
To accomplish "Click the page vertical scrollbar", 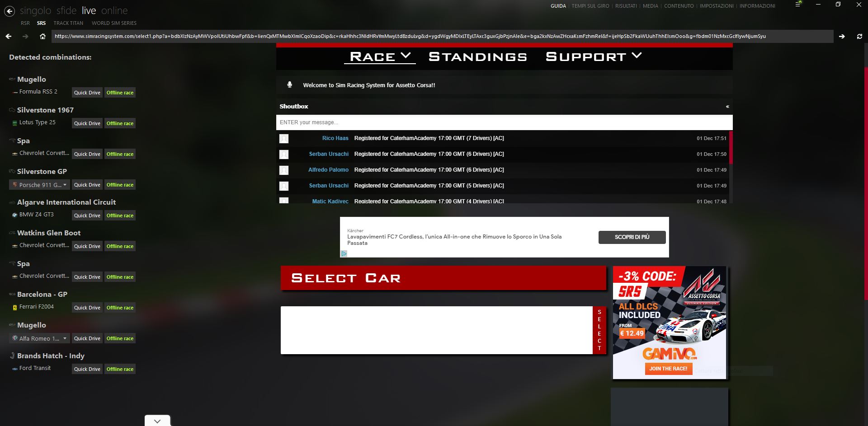I will coord(866,183).
